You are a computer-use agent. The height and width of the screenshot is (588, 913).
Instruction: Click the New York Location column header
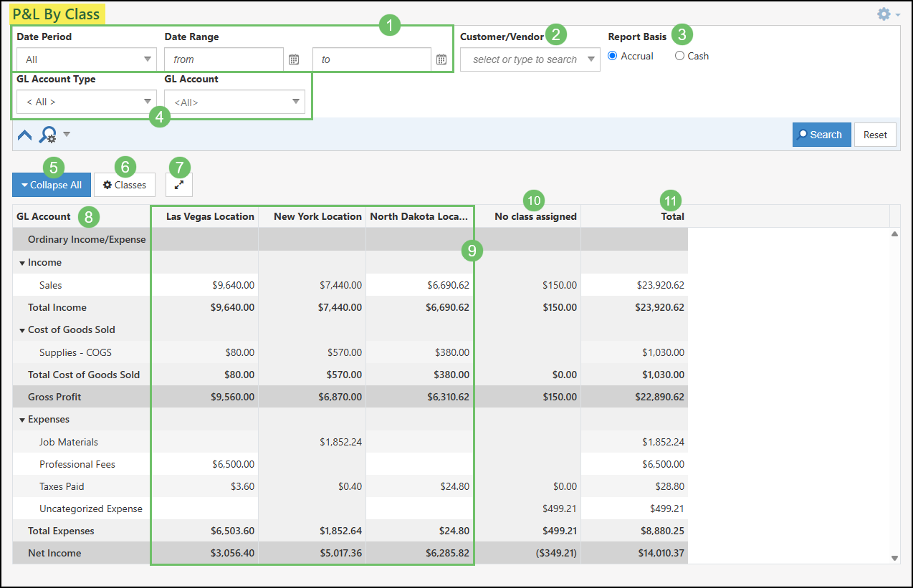click(x=312, y=216)
